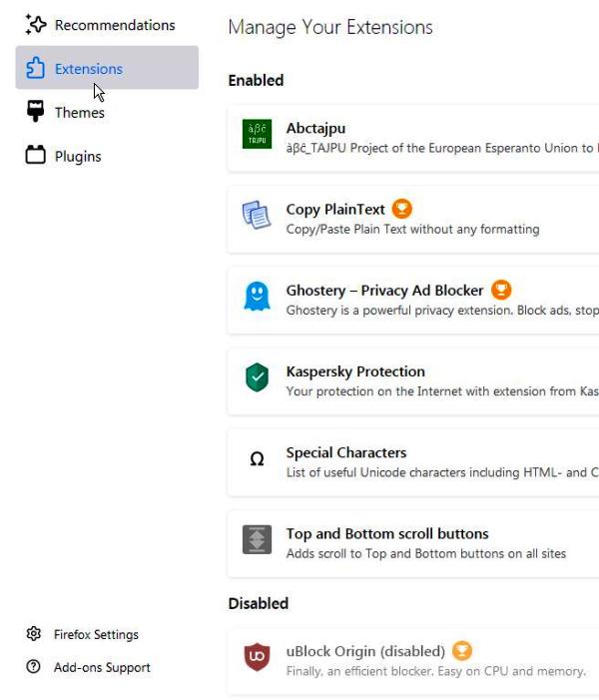The width and height of the screenshot is (599, 700).
Task: Click 'Adds scroll to Top and Bottom buttons' text
Action: 426,554
